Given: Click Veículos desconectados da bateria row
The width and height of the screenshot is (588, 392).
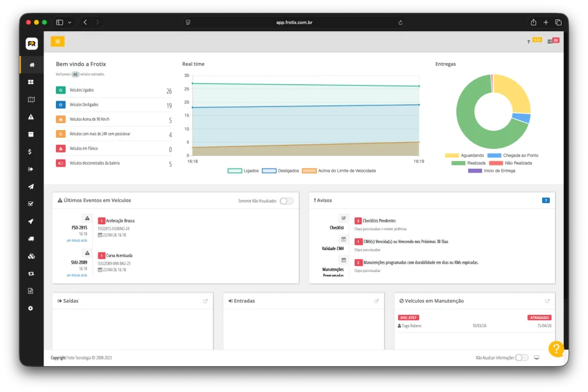Looking at the screenshot, I should pos(113,164).
